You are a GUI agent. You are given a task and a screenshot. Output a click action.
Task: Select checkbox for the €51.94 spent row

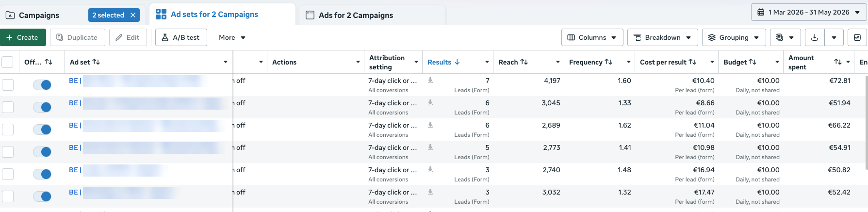coord(8,107)
